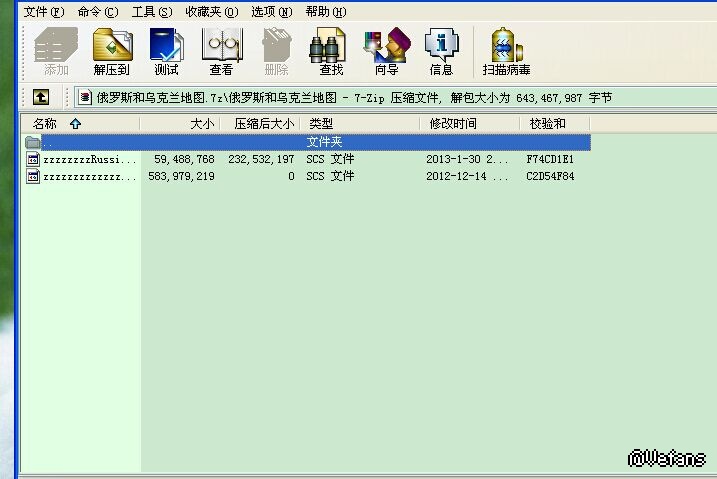The image size is (717, 479).
Task: Click the 删除 (Delete) toolbar icon
Action: tap(276, 51)
